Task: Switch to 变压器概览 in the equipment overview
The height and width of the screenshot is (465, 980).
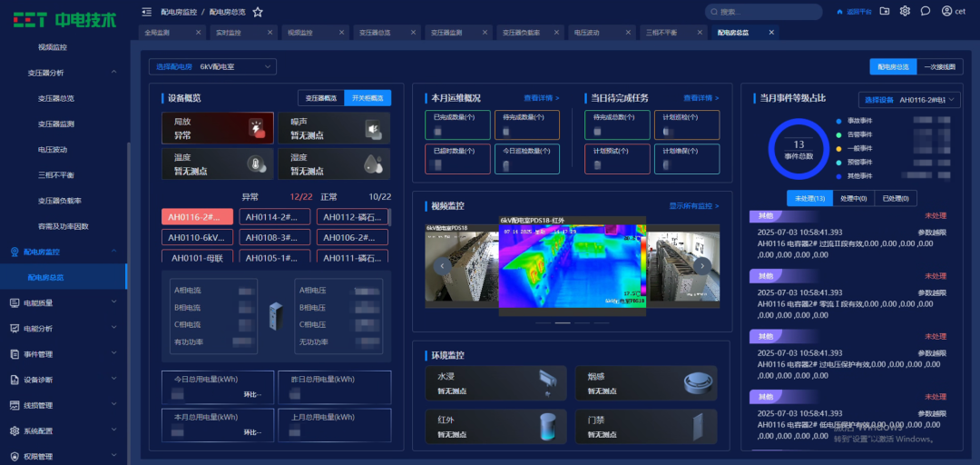Action: (320, 98)
